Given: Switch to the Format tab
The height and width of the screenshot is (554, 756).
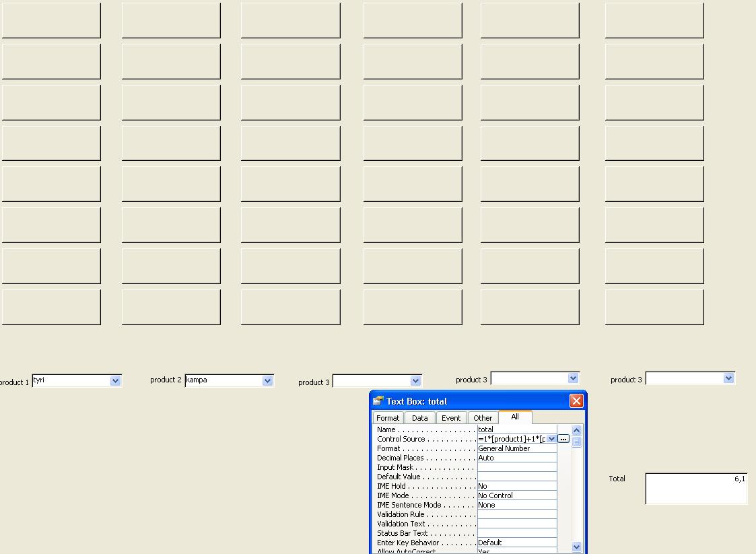Looking at the screenshot, I should 388,418.
